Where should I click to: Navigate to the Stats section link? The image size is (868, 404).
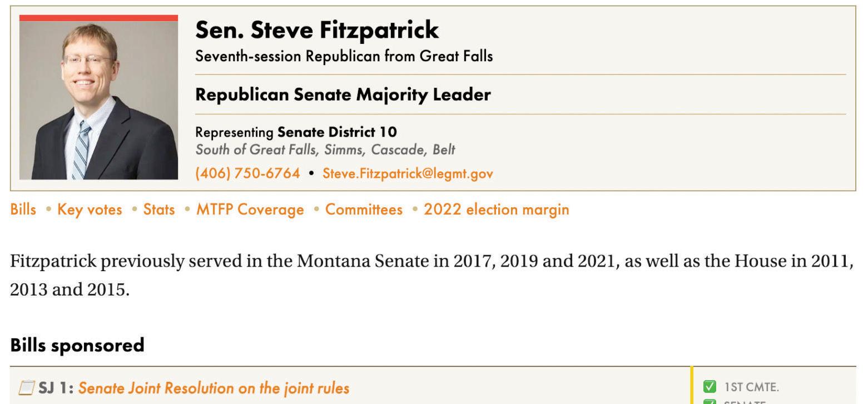159,210
